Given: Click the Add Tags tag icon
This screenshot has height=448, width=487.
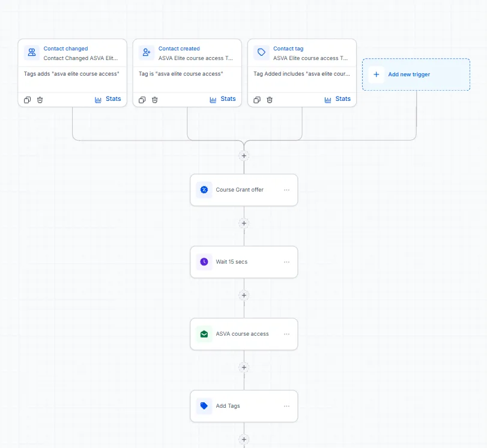Looking at the screenshot, I should point(204,406).
